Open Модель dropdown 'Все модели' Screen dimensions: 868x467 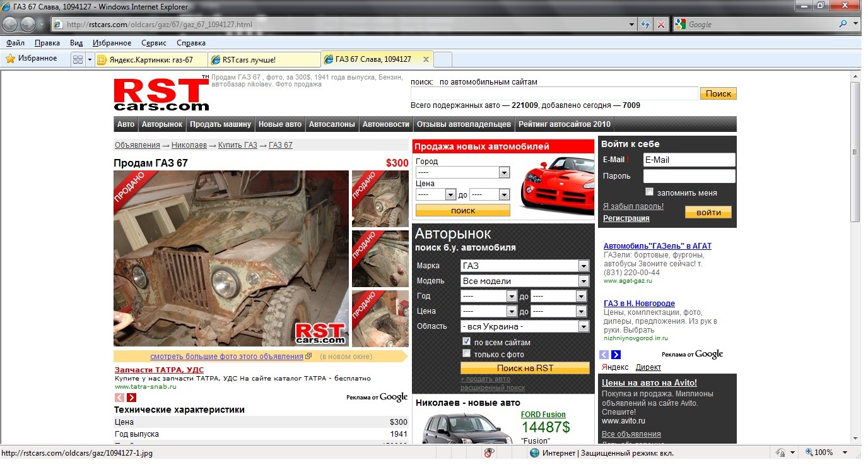pyautogui.click(x=525, y=281)
